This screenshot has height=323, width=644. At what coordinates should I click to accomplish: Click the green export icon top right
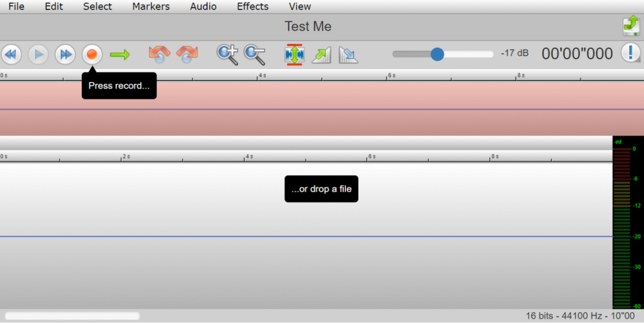coord(631,26)
